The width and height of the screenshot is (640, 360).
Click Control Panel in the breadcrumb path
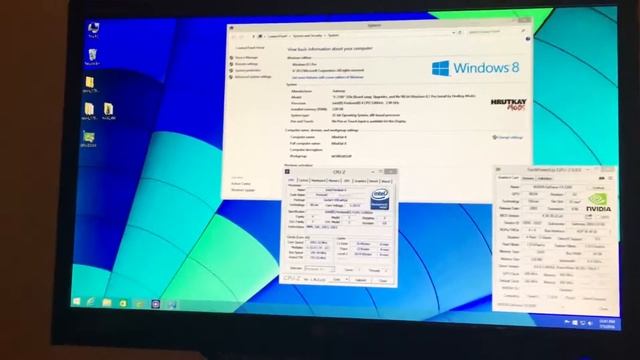278,36
